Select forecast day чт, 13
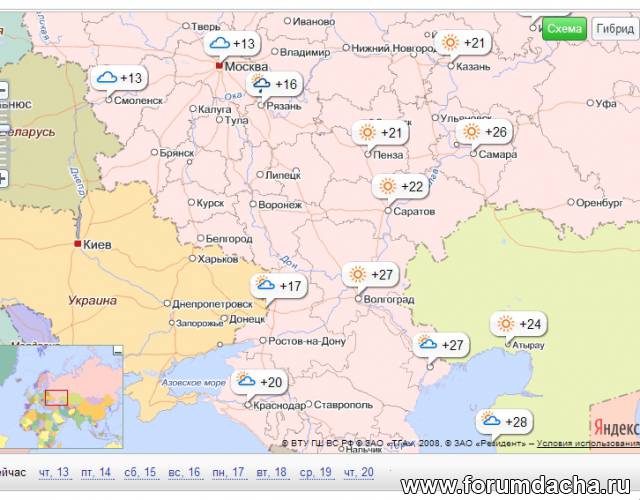This screenshot has width=640, height=500. point(54,472)
